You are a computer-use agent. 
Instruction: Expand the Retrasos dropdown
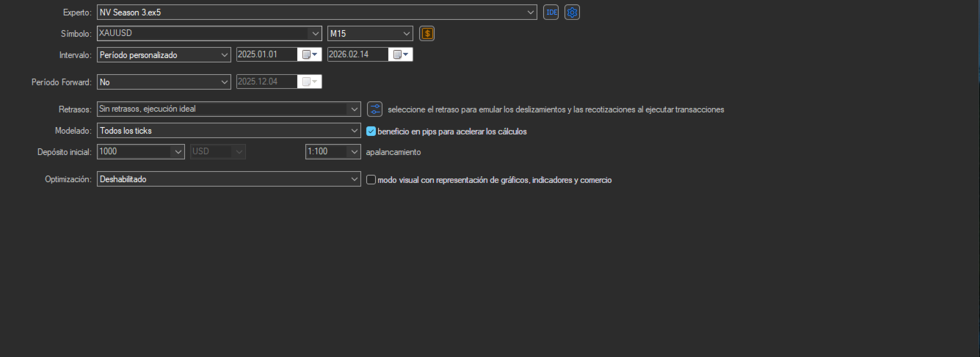355,109
